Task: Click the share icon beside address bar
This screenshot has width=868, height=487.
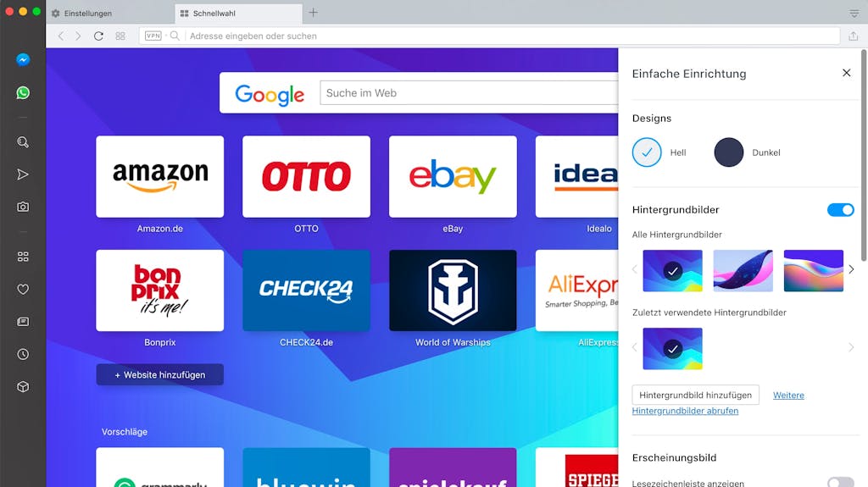Action: tap(853, 36)
